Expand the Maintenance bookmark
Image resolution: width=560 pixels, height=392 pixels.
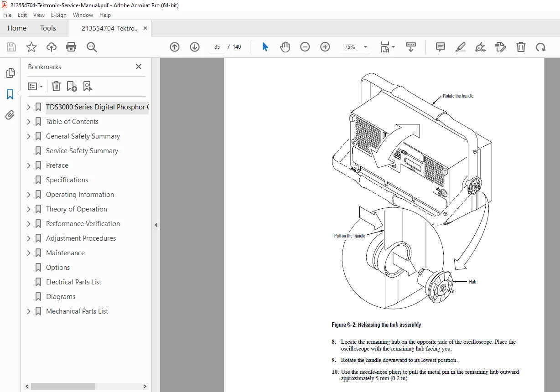coord(29,253)
